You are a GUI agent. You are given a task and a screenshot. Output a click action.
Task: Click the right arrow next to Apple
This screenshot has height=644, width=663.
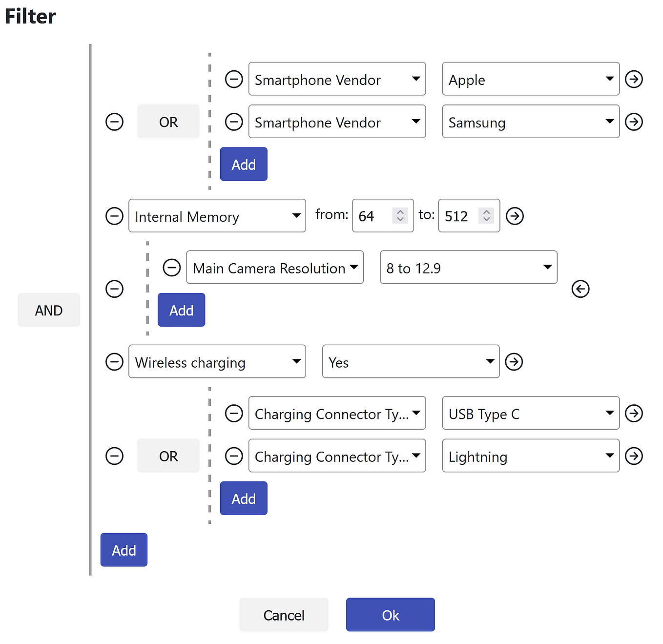point(633,79)
